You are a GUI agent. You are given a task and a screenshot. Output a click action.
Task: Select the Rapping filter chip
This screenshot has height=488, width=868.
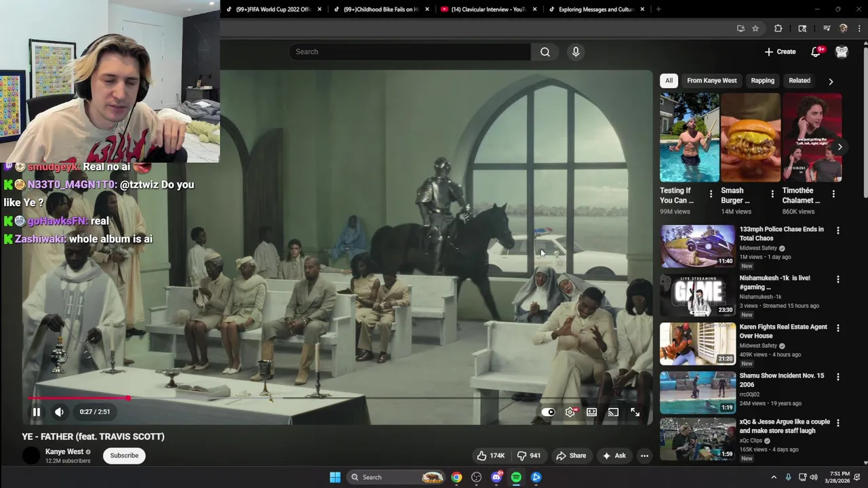pyautogui.click(x=762, y=81)
